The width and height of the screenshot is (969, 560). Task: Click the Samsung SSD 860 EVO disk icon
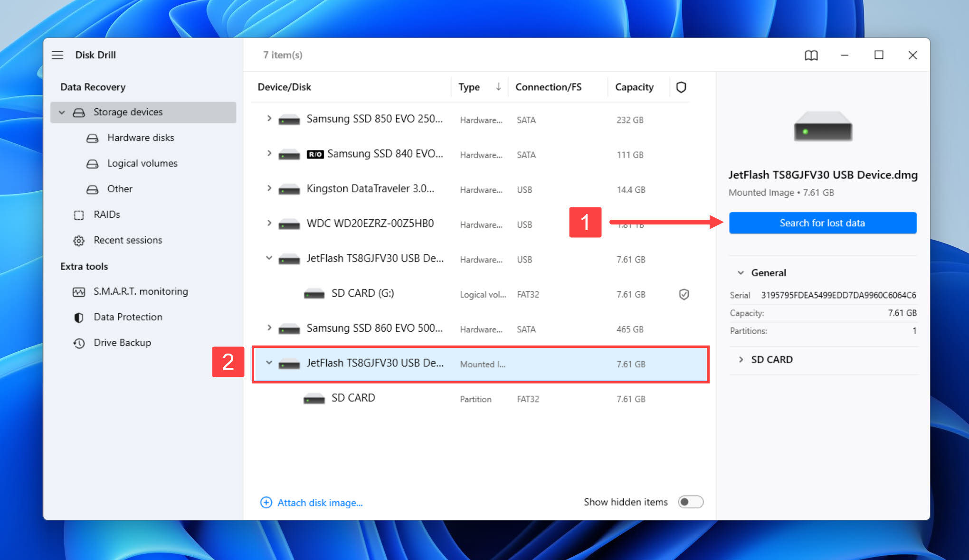pos(289,329)
